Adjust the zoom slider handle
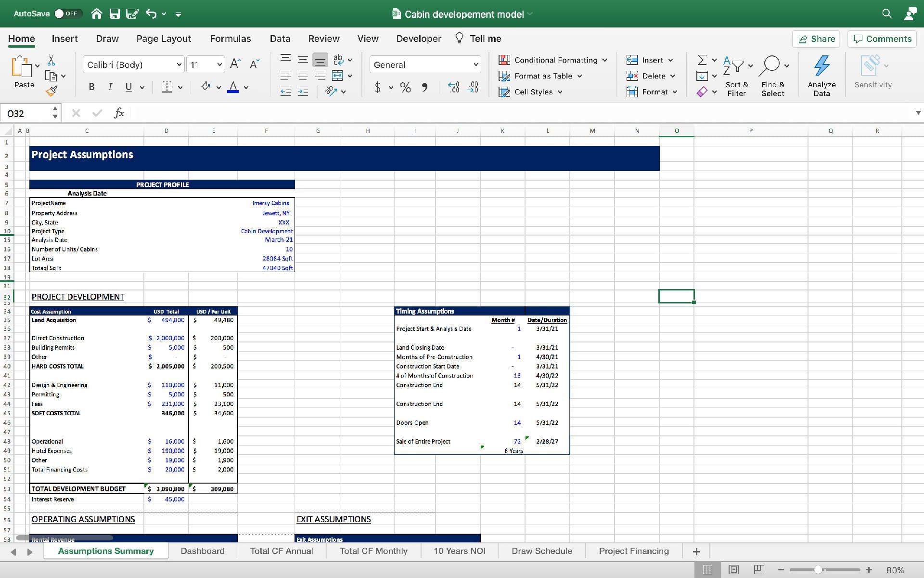924x578 pixels. point(818,570)
